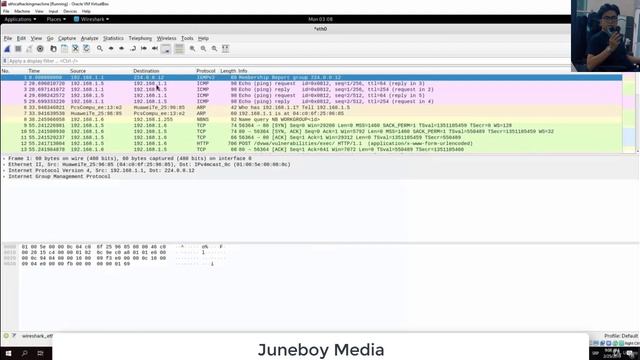The image size is (640, 360).
Task: Toggle auto-scroll during live capture
Action: coord(166,49)
